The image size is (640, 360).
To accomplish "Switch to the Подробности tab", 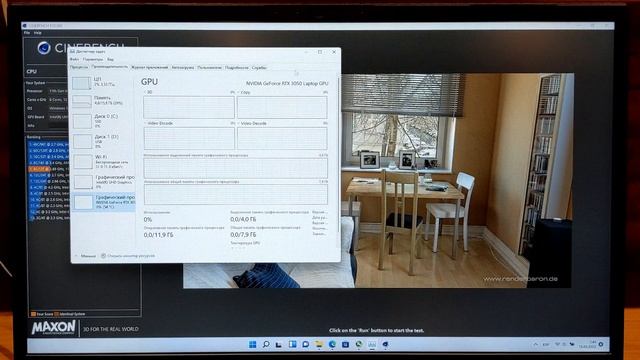I will tap(237, 67).
